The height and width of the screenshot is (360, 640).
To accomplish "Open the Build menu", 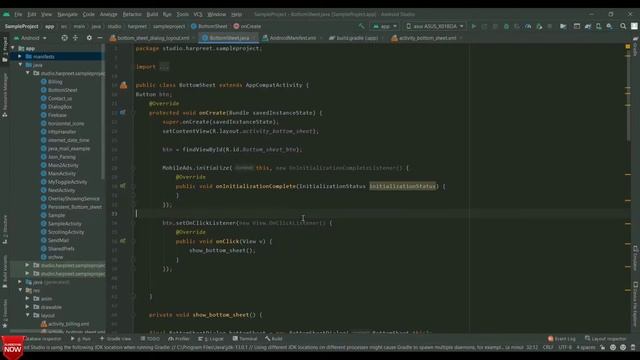I will [x=152, y=14].
